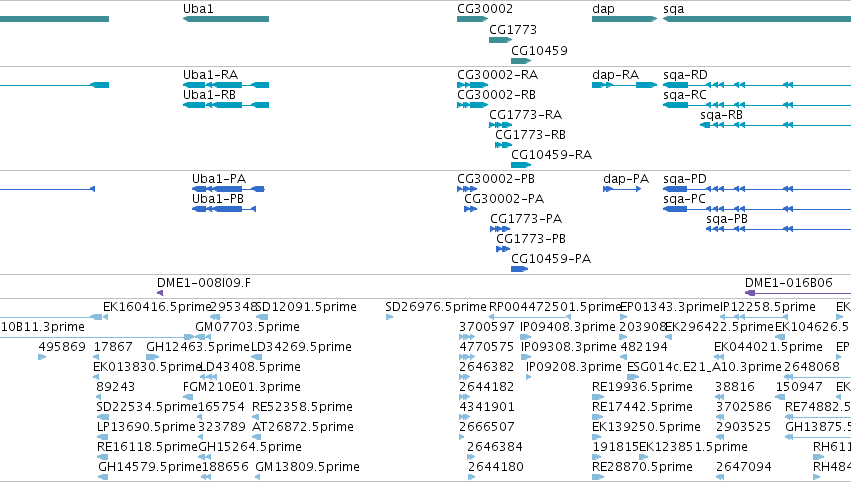Click the RE16118.5prime EST label
Image resolution: width=851 pixels, height=482 pixels.
pos(147,447)
